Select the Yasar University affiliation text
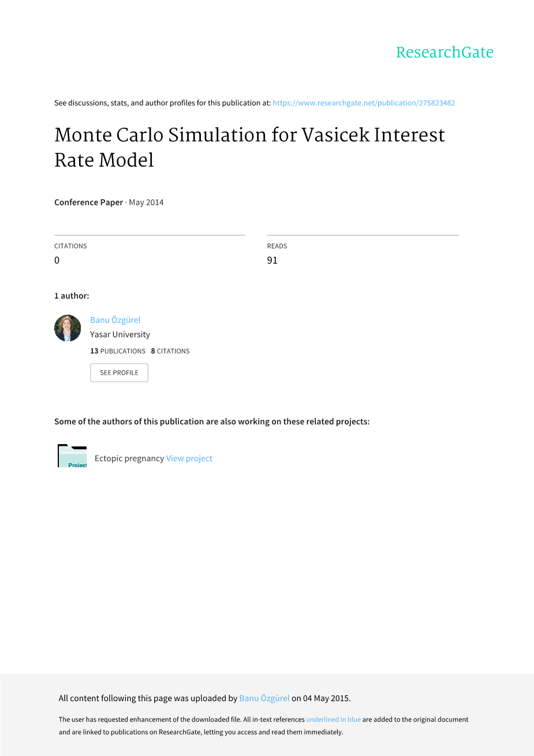The height and width of the screenshot is (756, 534). (x=120, y=334)
